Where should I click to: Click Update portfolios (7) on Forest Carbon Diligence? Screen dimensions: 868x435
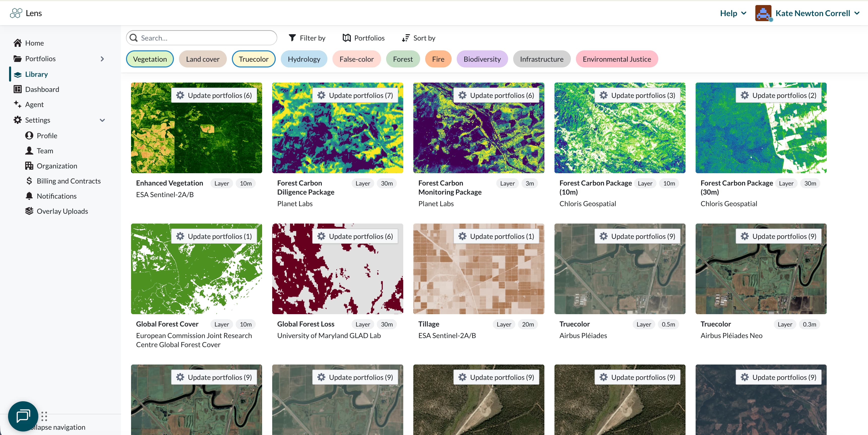(x=355, y=95)
